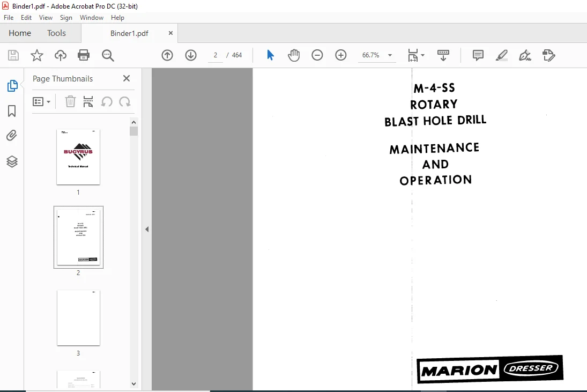Select the Highlight text tool
Image resolution: width=587 pixels, height=392 pixels.
(502, 55)
